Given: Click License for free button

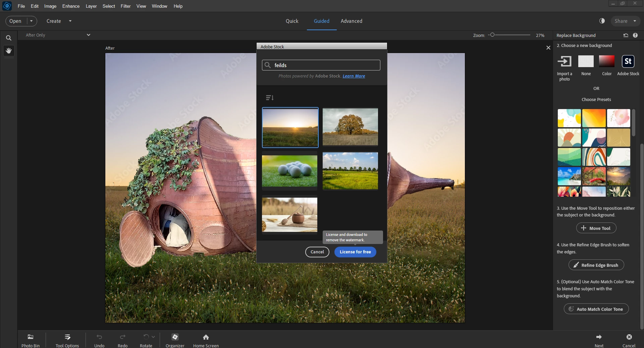Looking at the screenshot, I should pyautogui.click(x=355, y=252).
